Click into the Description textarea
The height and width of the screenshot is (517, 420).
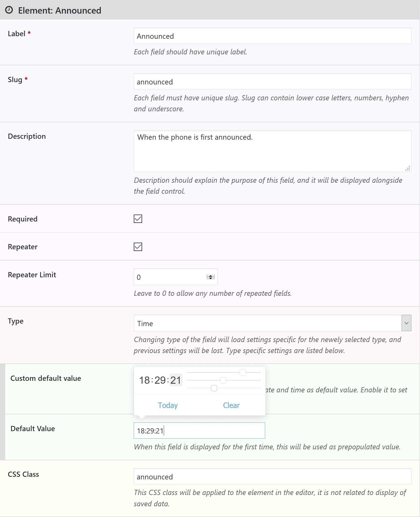tap(272, 151)
